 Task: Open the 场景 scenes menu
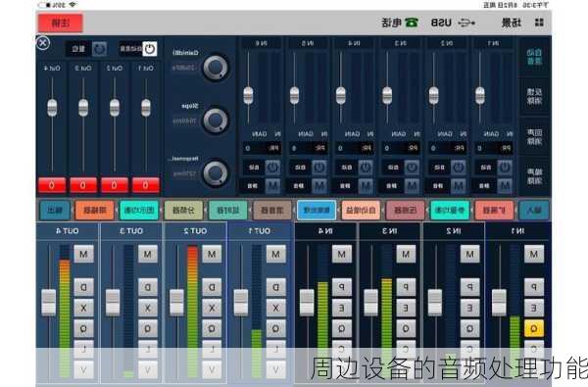click(x=512, y=23)
